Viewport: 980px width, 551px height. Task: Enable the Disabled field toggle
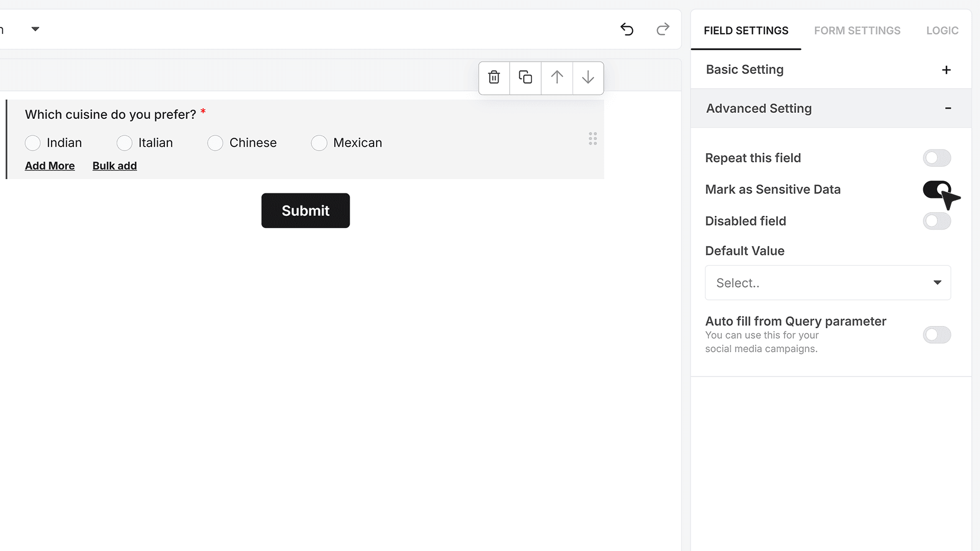[937, 221]
